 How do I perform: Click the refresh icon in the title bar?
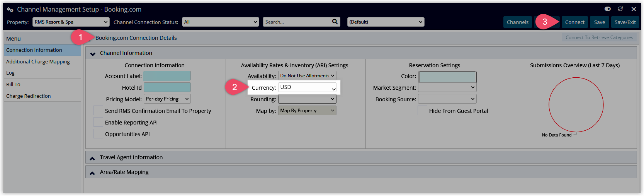click(x=620, y=9)
